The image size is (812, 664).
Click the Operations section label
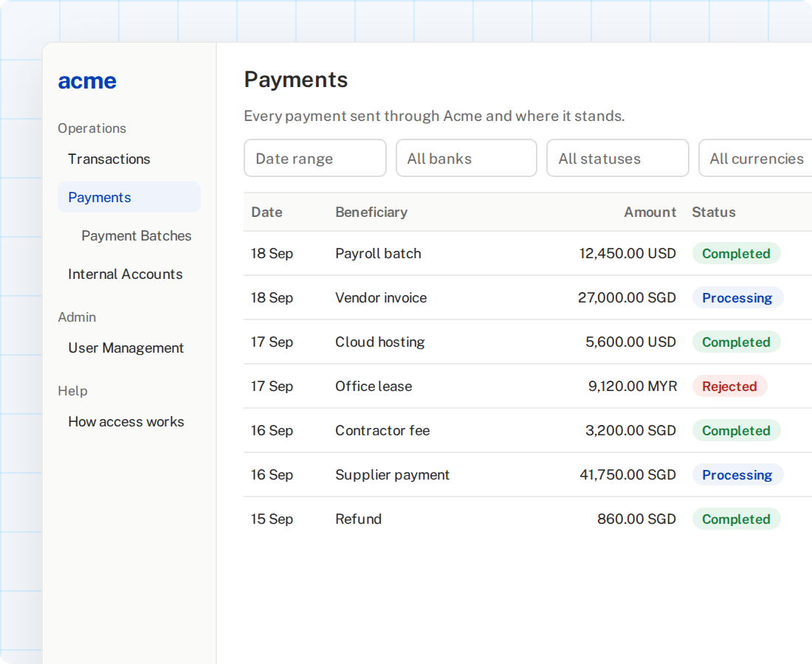92,128
